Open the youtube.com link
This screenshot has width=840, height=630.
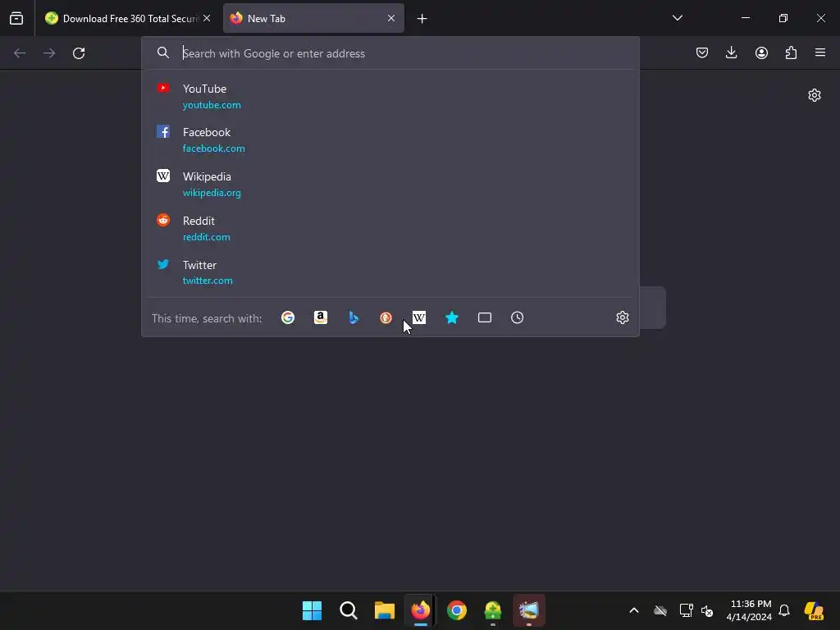click(212, 105)
